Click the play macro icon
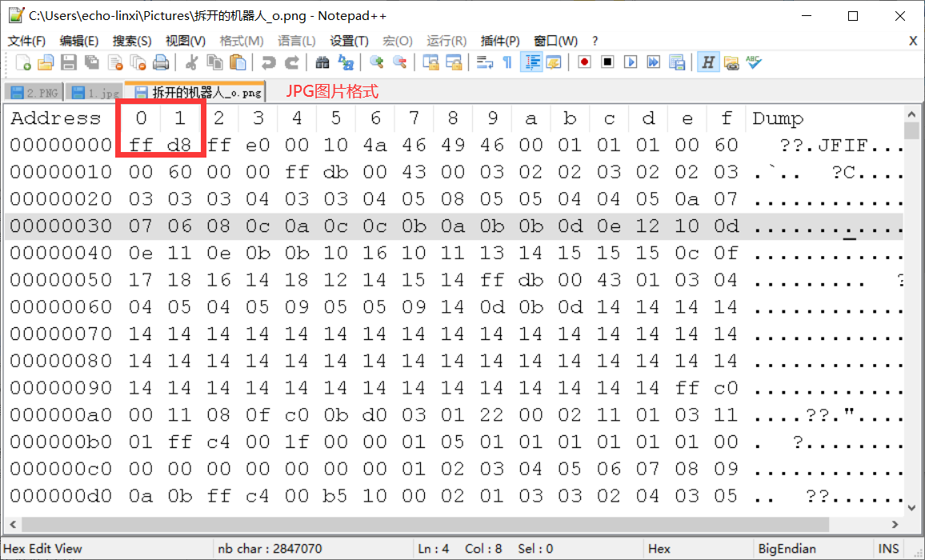The image size is (925, 560). (629, 62)
